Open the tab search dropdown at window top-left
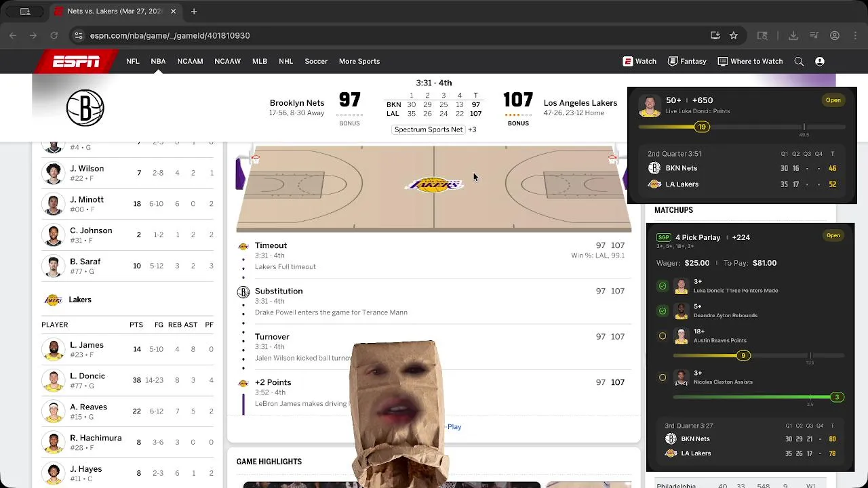 (25, 12)
